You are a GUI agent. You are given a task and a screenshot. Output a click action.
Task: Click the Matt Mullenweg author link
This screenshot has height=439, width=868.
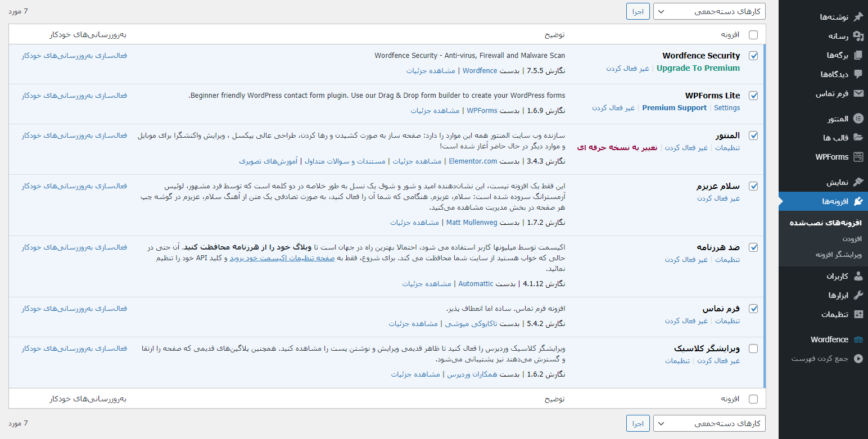coord(472,223)
